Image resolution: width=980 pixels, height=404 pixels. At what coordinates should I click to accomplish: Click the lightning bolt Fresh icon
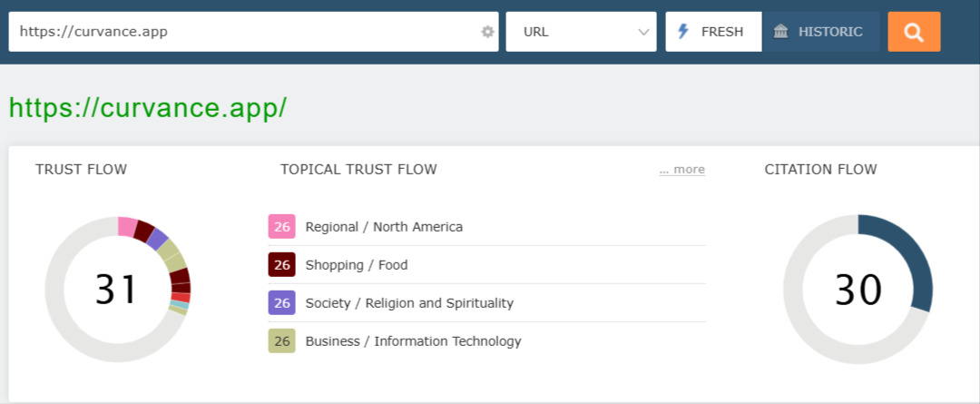point(684,32)
